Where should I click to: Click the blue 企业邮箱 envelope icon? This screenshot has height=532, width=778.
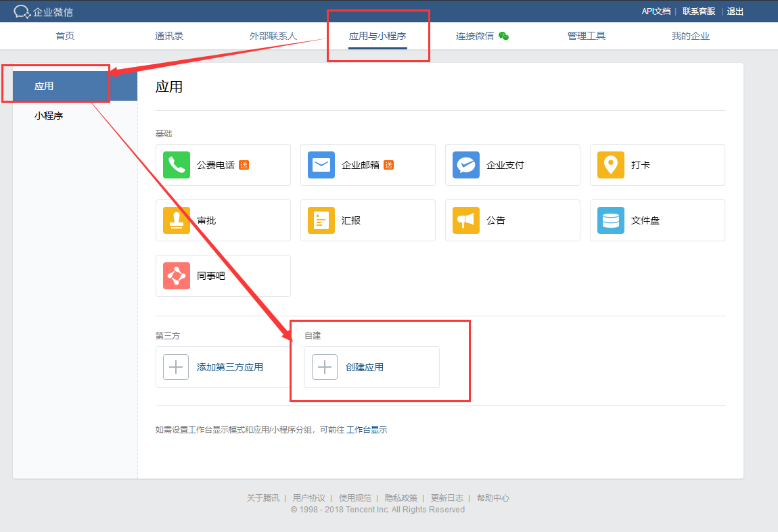[321, 165]
